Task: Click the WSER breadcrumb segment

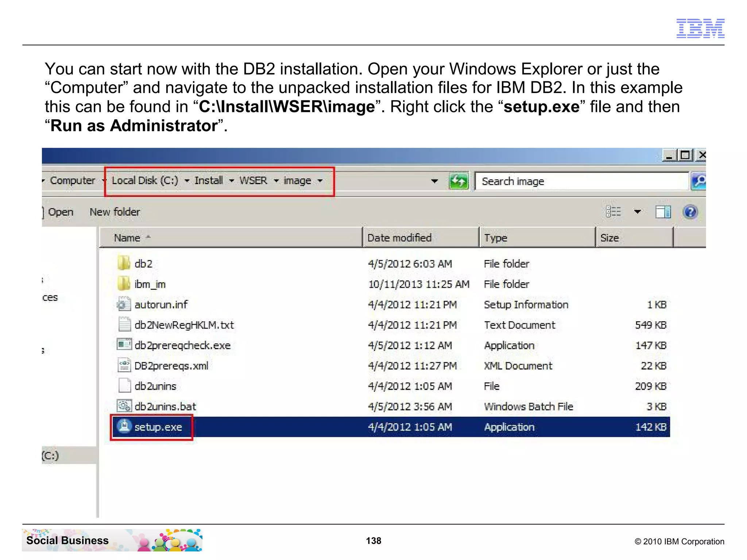Action: [253, 180]
